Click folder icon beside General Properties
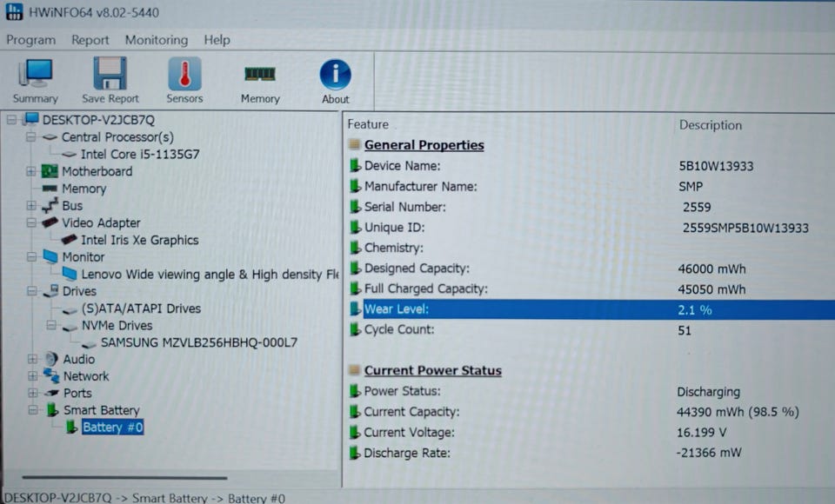Image resolution: width=835 pixels, height=504 pixels. pyautogui.click(x=354, y=144)
